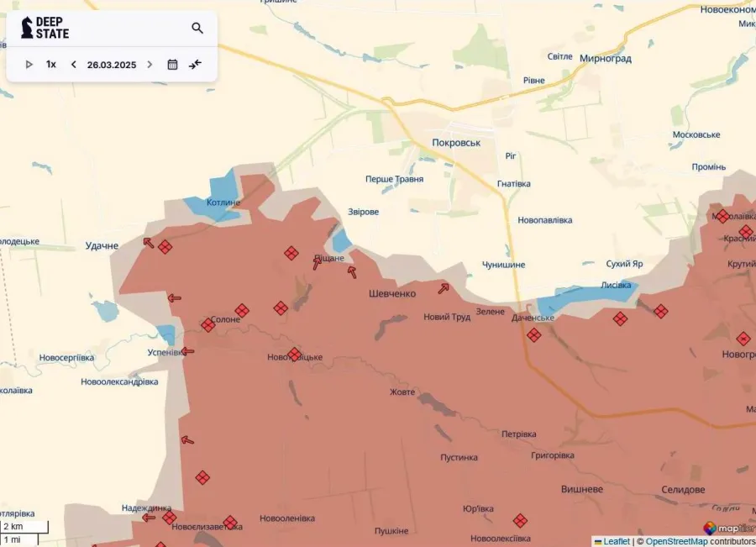
Task: Click the 26.03.2025 date label
Action: (x=112, y=65)
